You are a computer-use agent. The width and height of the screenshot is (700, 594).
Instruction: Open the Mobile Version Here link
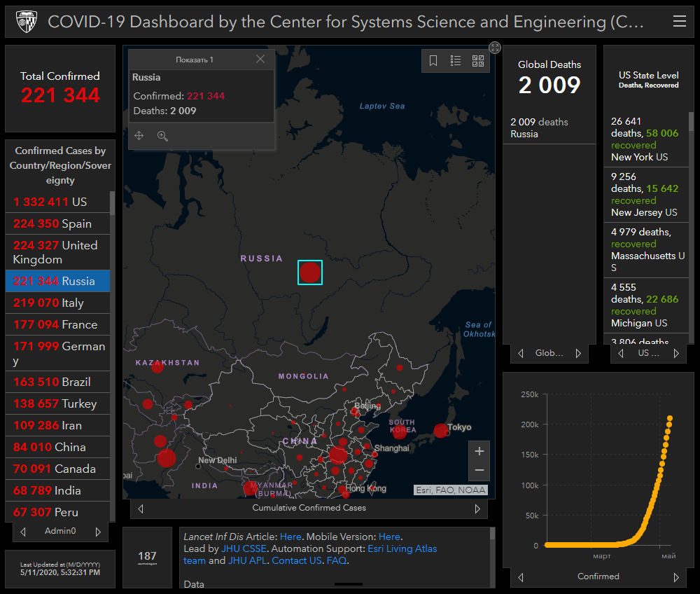click(x=389, y=537)
